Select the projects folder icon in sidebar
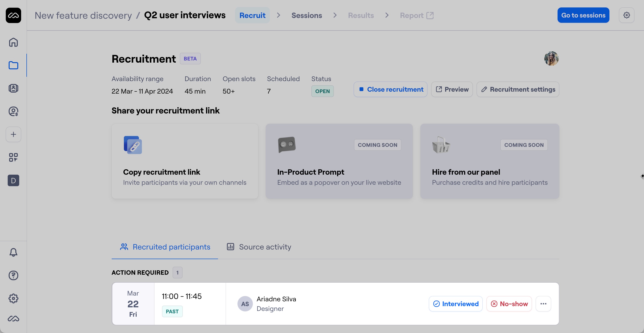 [13, 65]
